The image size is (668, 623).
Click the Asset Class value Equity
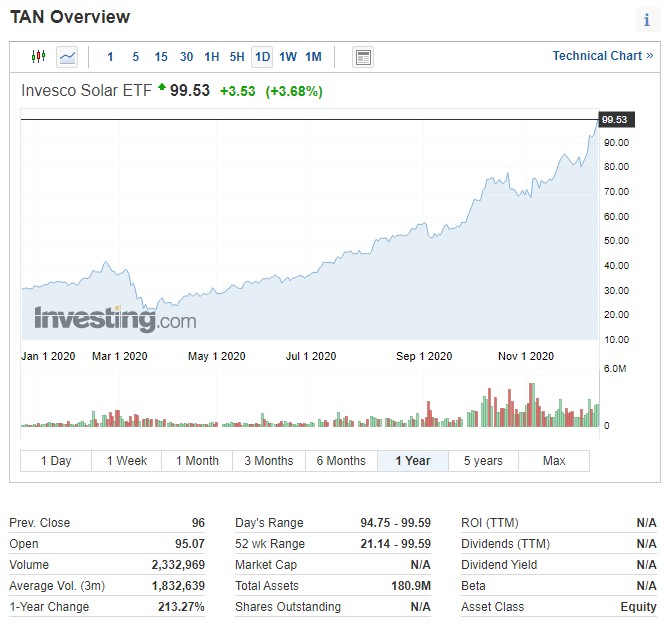click(x=639, y=606)
